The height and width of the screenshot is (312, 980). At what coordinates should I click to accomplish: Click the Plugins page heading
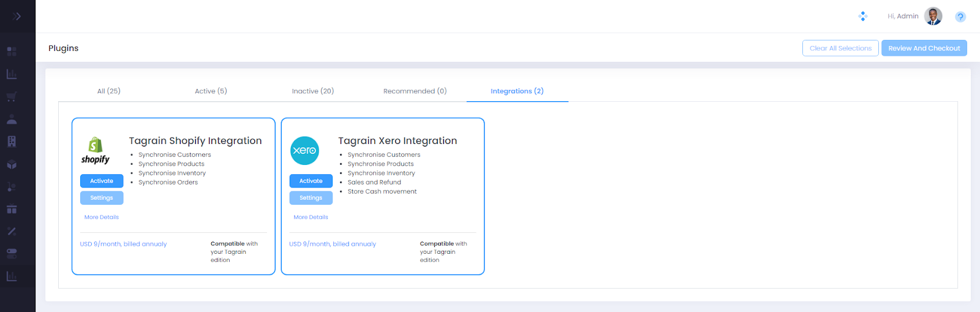(x=64, y=48)
